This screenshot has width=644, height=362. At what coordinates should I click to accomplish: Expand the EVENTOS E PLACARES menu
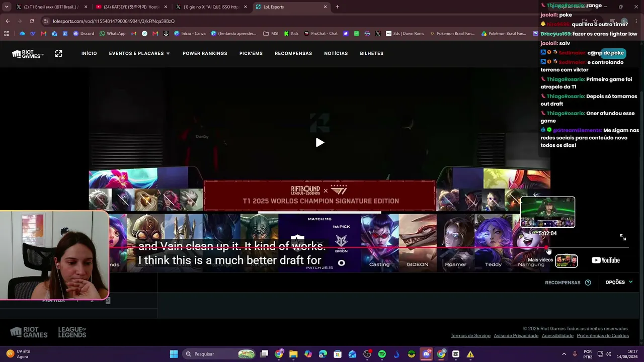tap(139, 53)
